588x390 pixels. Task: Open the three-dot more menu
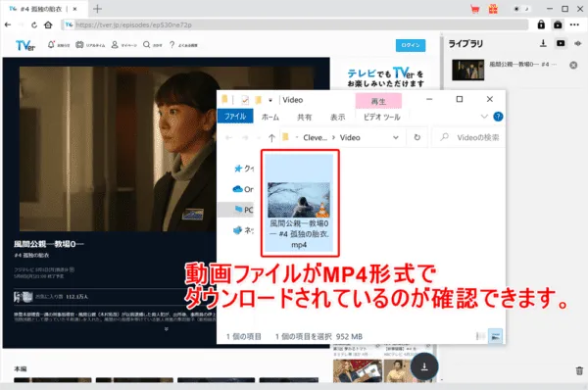tap(574, 24)
